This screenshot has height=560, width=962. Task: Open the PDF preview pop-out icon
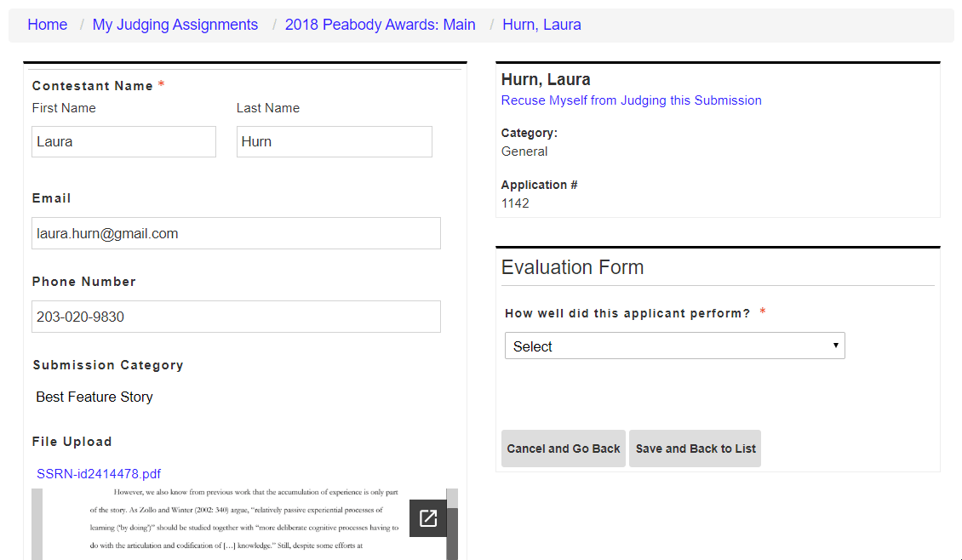427,518
